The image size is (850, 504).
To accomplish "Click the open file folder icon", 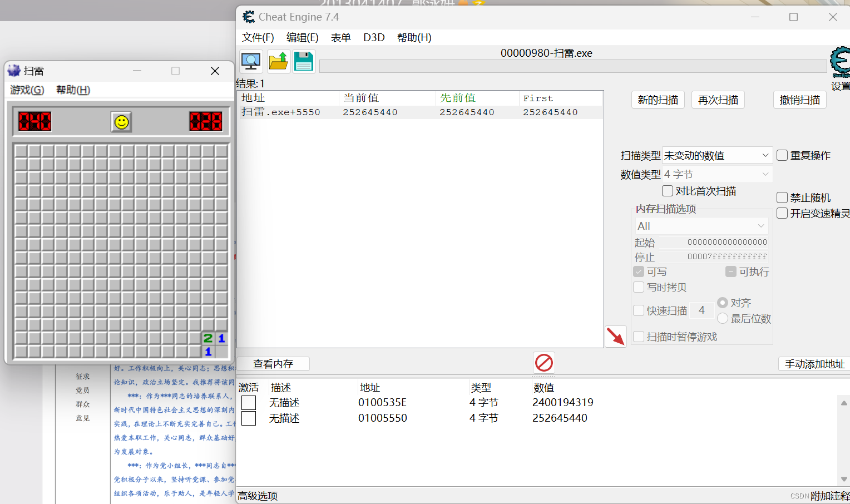I will [279, 61].
